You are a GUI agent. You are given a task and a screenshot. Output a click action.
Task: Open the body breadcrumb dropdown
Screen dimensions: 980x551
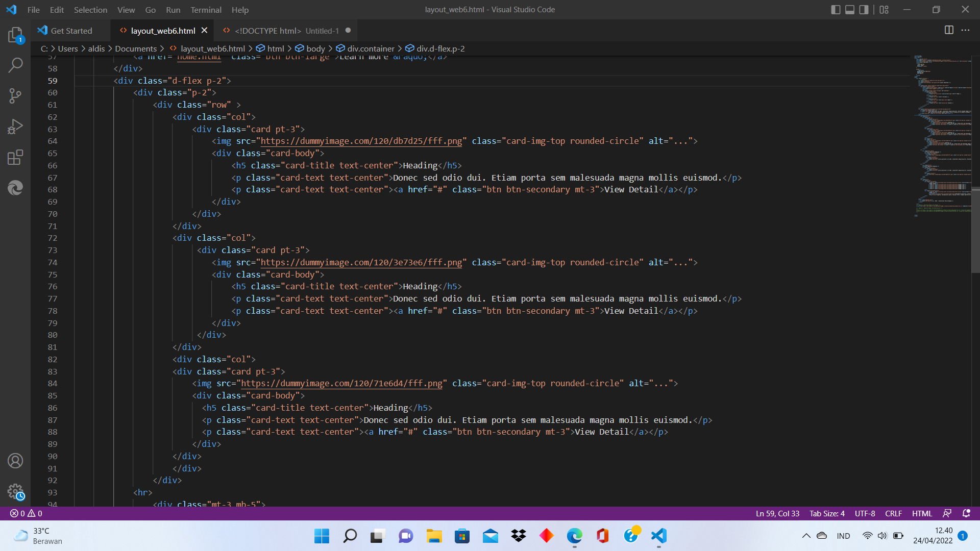pos(315,48)
